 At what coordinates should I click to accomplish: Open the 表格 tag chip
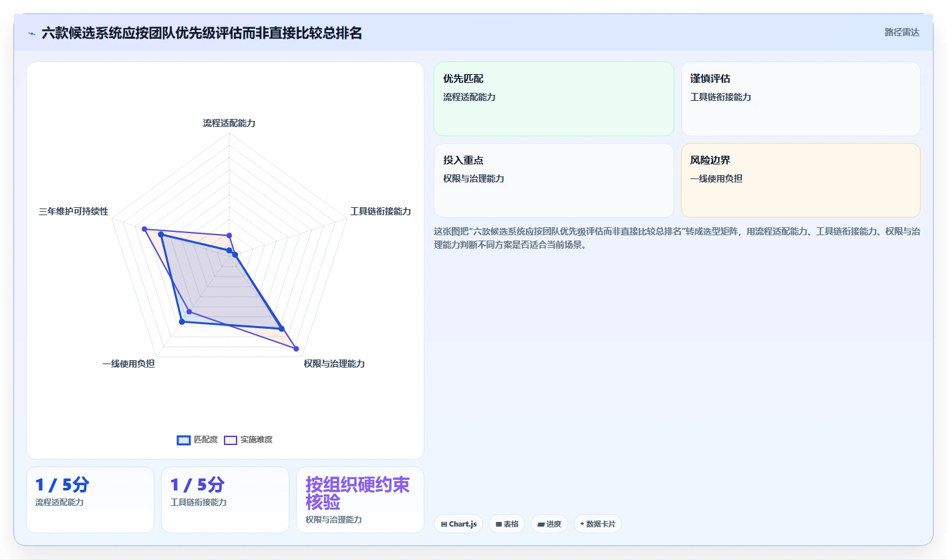tap(507, 524)
